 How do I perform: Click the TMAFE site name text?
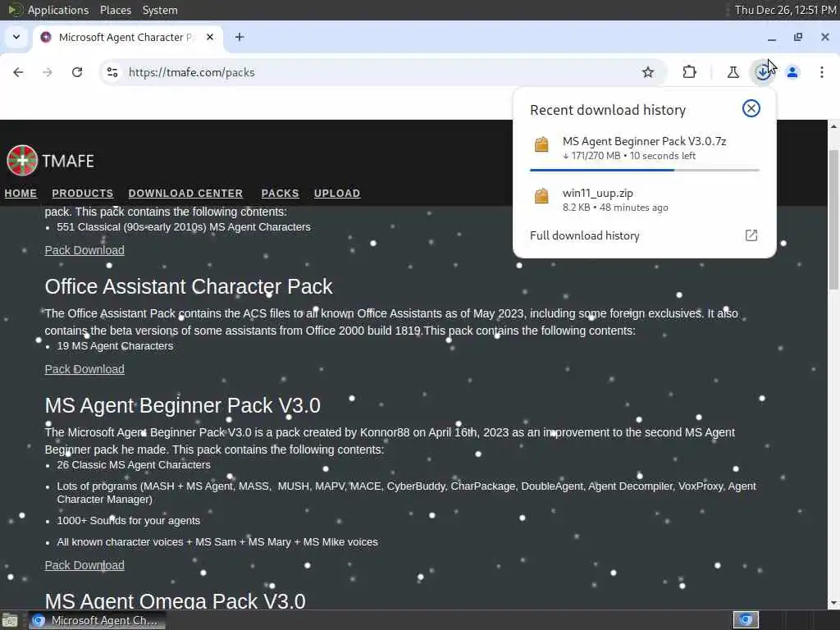pyautogui.click(x=68, y=161)
